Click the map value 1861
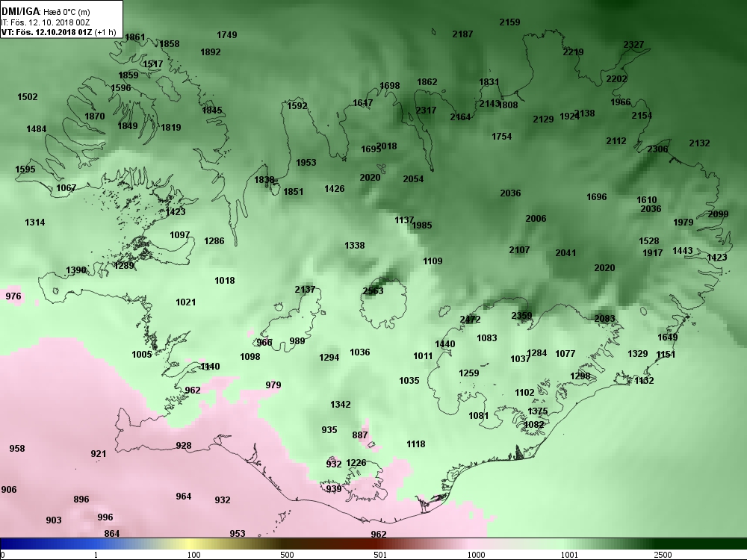The height and width of the screenshot is (560, 747). click(x=134, y=37)
